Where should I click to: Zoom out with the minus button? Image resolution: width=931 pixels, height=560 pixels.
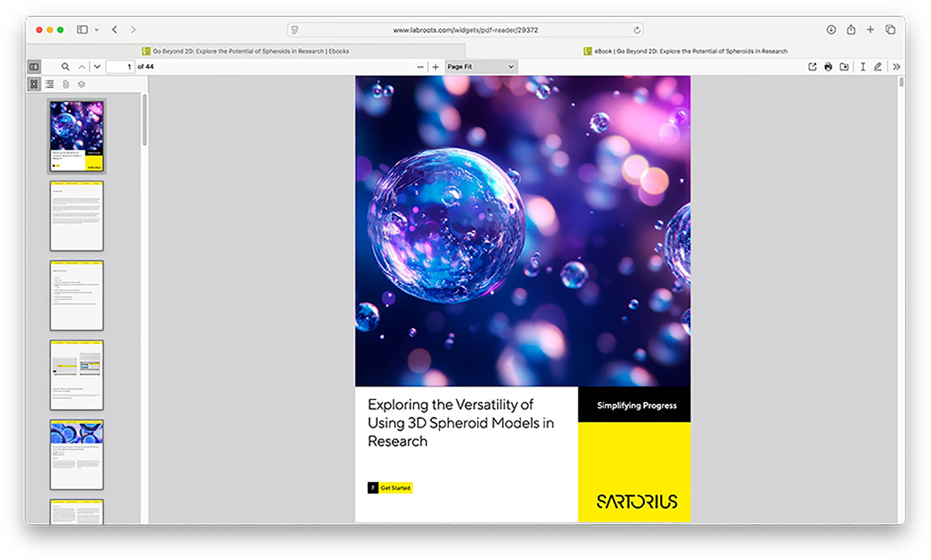pos(420,67)
